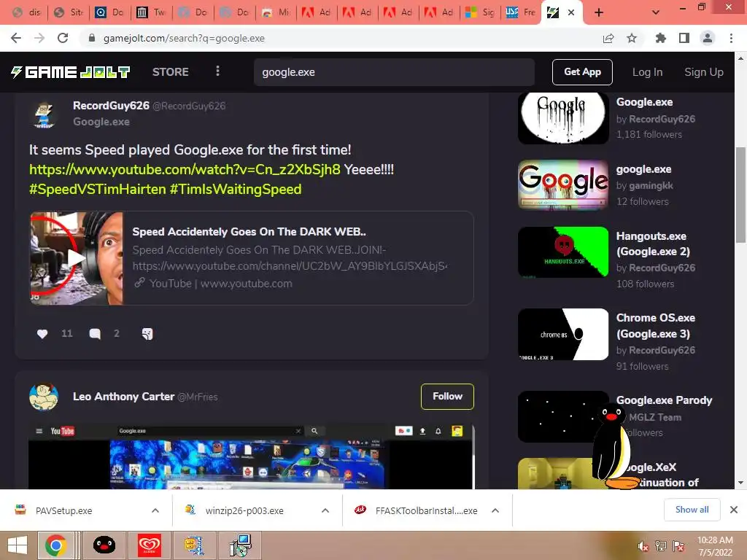
Task: Switch to the first 'dis' browser tab
Action: [27, 12]
